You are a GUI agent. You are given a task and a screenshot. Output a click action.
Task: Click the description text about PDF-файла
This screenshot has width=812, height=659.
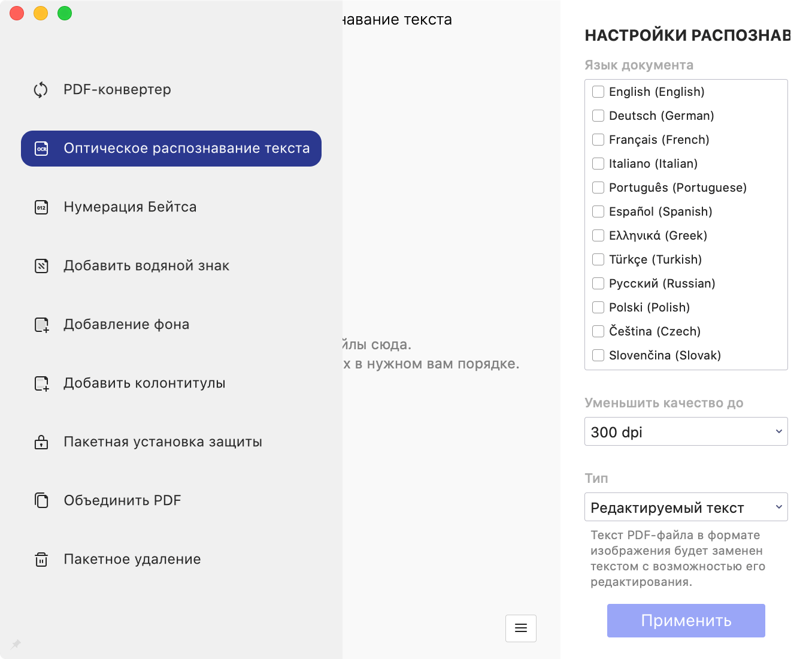coord(678,558)
